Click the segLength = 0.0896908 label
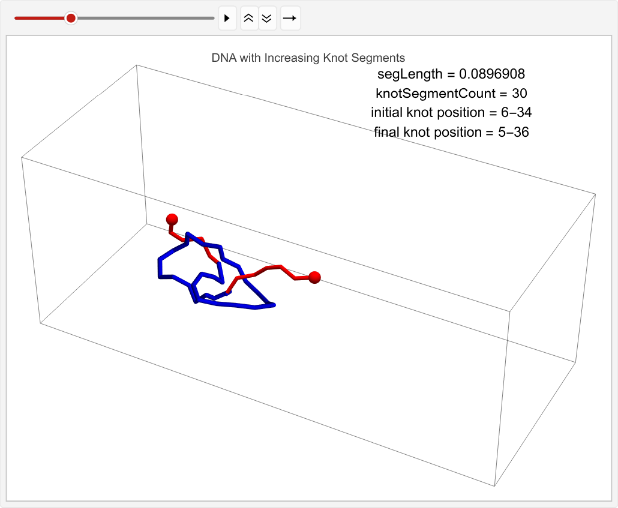The width and height of the screenshot is (618, 508). (451, 74)
